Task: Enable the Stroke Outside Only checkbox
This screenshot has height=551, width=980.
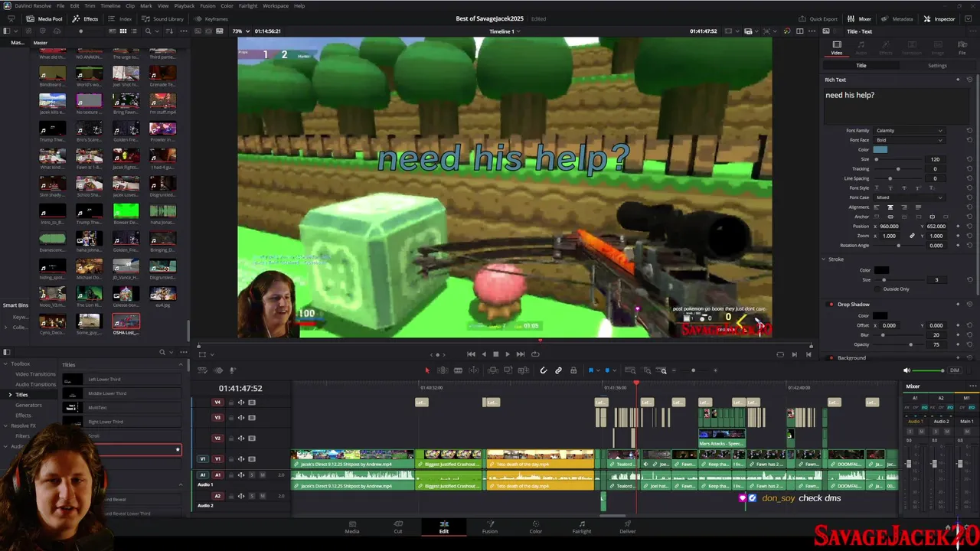Action: click(878, 289)
